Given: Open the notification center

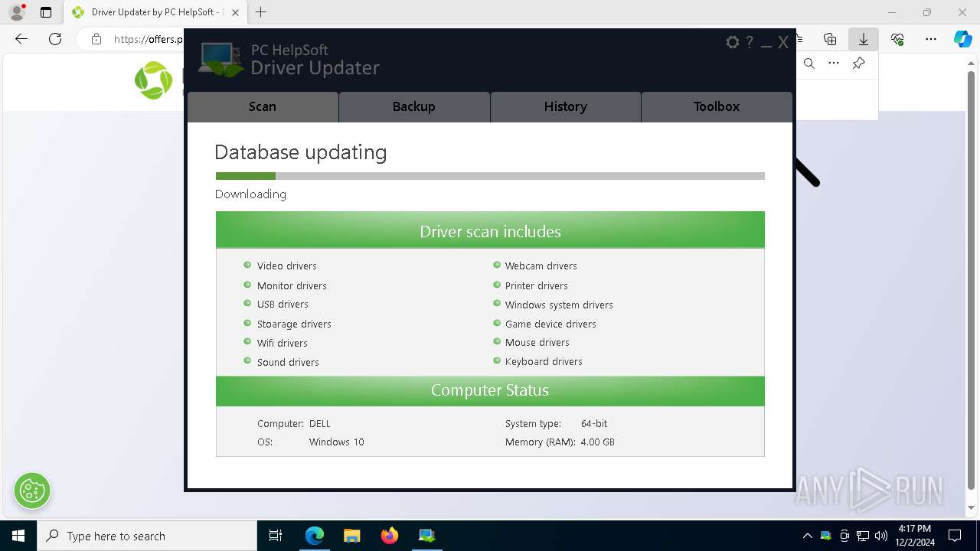Looking at the screenshot, I should [955, 536].
